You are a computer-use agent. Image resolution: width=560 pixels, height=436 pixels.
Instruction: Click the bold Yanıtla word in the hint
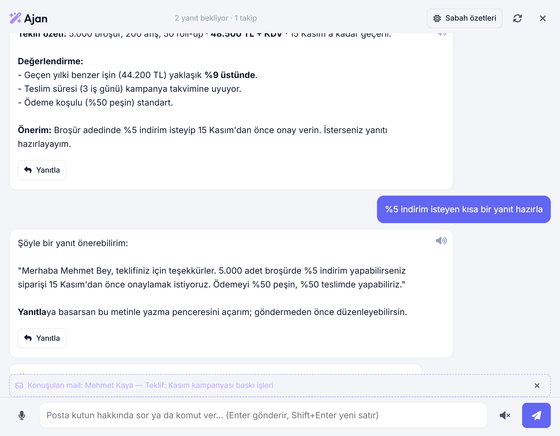click(x=32, y=312)
